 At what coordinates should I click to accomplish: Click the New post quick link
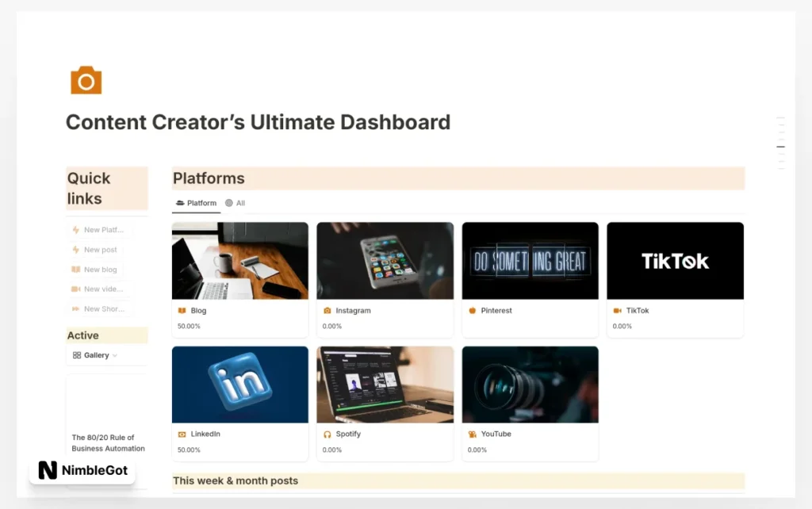pos(95,250)
